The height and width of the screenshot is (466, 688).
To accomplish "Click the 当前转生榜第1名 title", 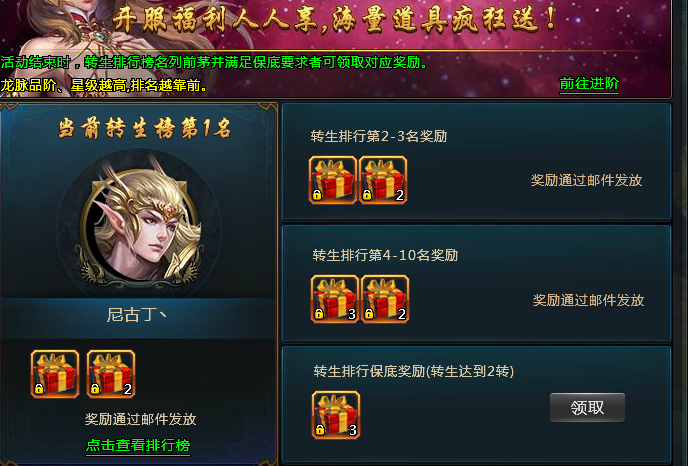I will coord(144,129).
